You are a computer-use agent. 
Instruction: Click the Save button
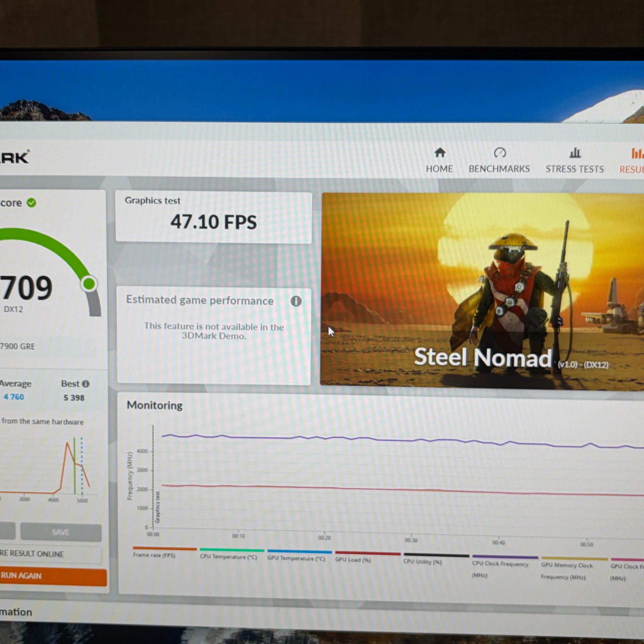point(61,532)
